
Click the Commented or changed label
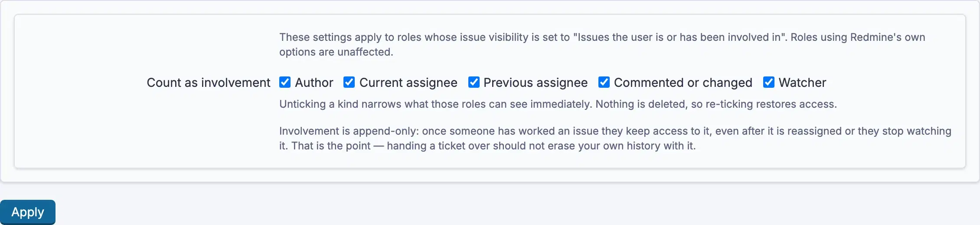click(683, 83)
